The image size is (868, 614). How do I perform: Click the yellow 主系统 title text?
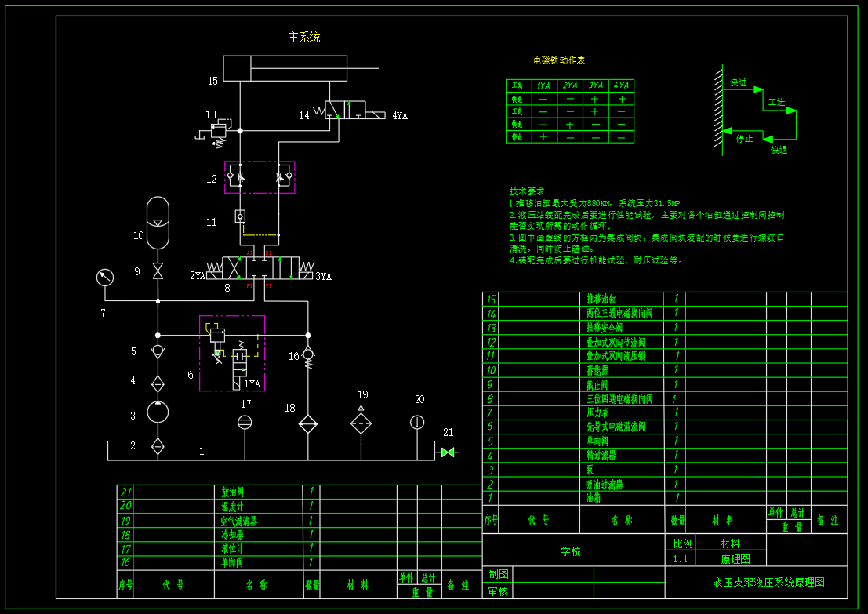[304, 37]
